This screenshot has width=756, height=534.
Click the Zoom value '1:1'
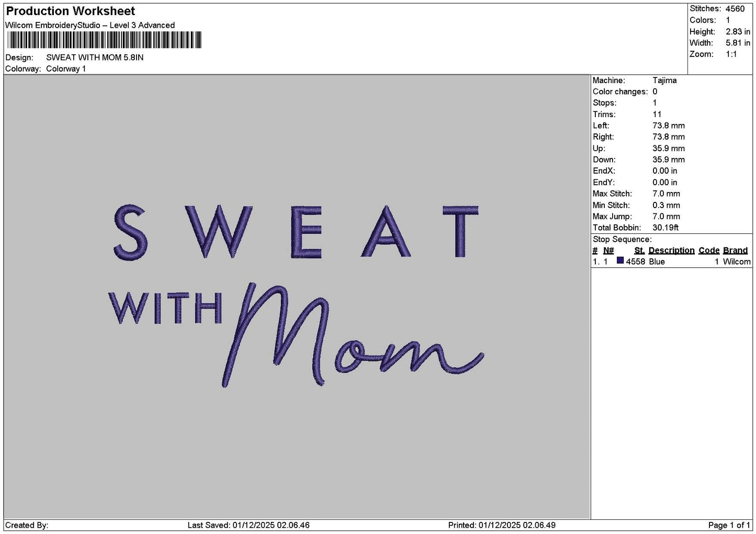[x=731, y=54]
